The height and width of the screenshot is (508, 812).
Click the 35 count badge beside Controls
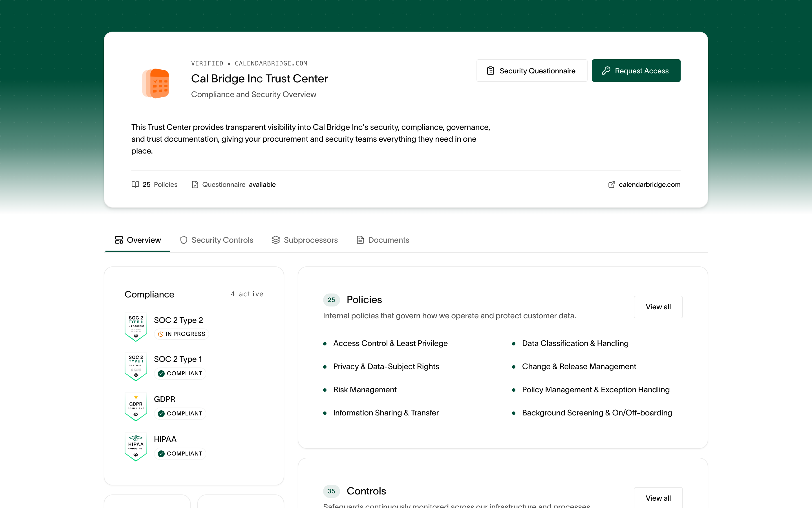(x=332, y=491)
